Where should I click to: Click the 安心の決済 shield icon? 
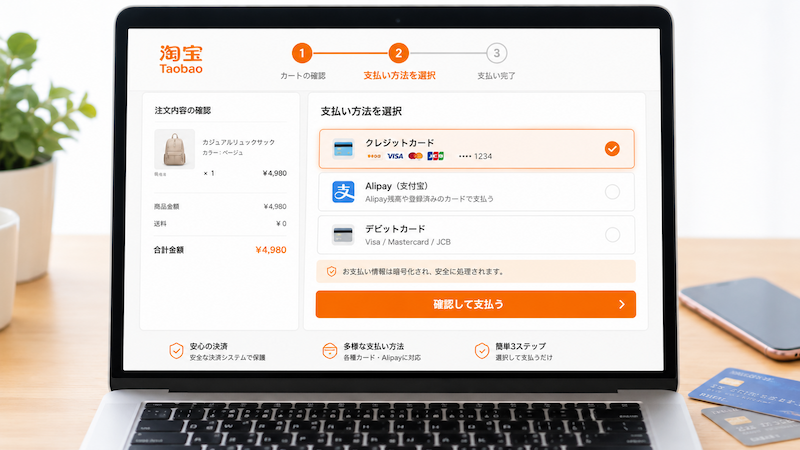176,351
